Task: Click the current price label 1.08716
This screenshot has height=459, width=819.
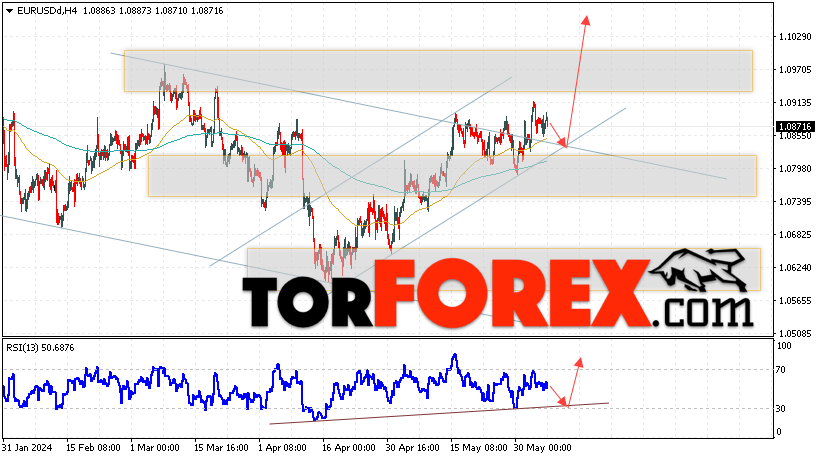Action: [x=795, y=126]
